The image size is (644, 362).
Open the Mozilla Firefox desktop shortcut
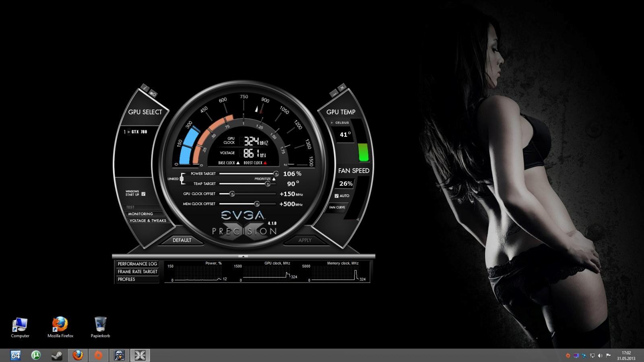(60, 327)
